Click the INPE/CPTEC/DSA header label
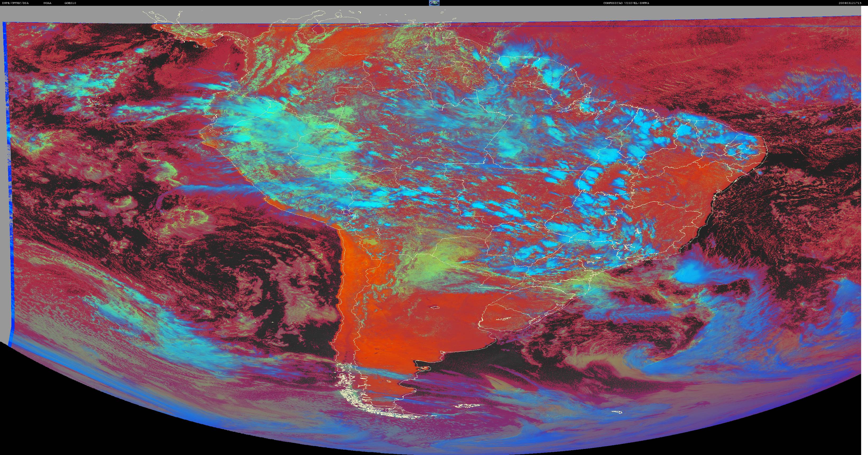This screenshot has height=455, width=868. (x=16, y=3)
